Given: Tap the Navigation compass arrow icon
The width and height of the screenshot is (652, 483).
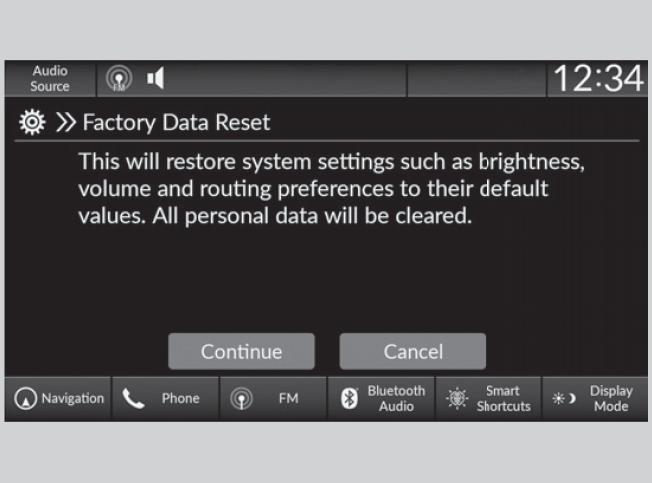Looking at the screenshot, I should coord(24,399).
